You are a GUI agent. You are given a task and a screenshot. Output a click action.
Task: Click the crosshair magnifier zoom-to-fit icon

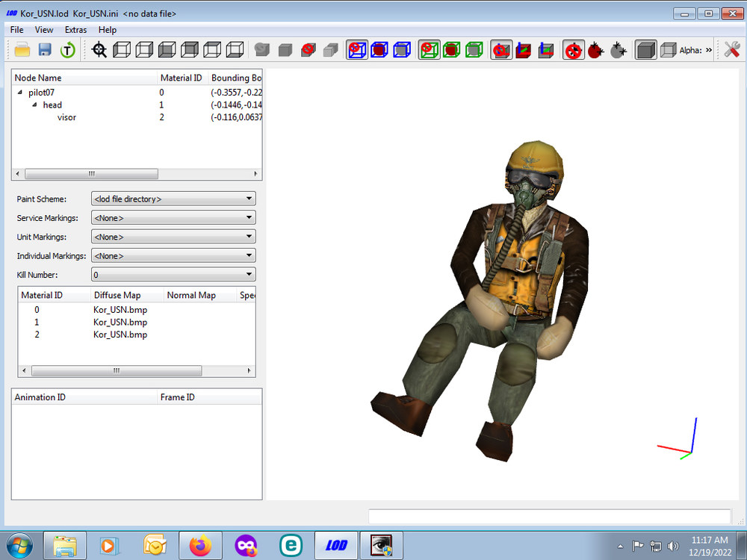pyautogui.click(x=99, y=49)
